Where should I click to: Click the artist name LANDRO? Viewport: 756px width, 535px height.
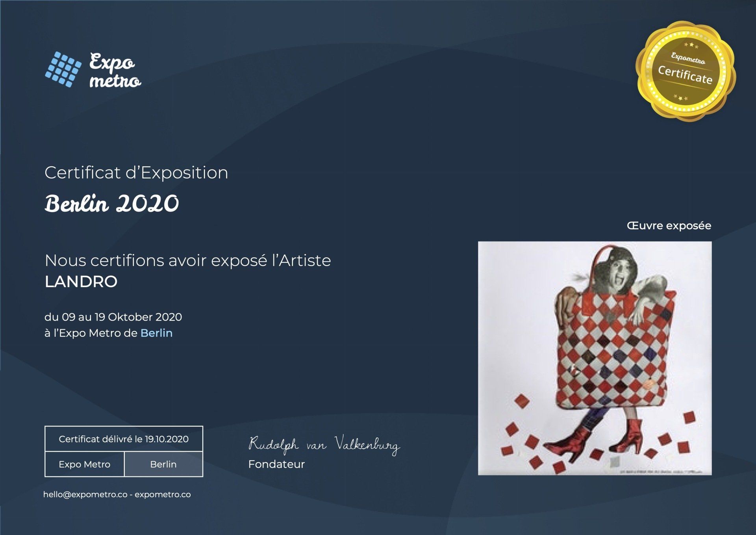tap(81, 282)
